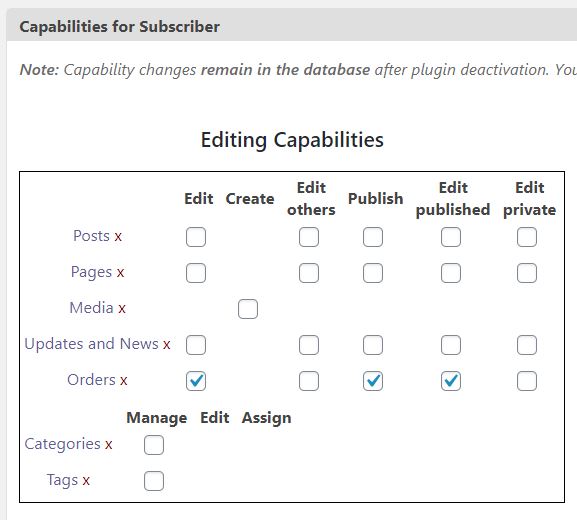Click the x next to Categories
This screenshot has height=520, width=577.
[x=108, y=445]
